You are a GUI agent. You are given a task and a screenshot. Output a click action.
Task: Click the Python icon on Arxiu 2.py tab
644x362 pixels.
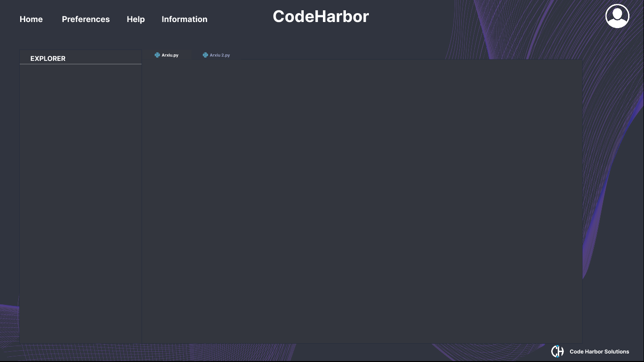205,55
